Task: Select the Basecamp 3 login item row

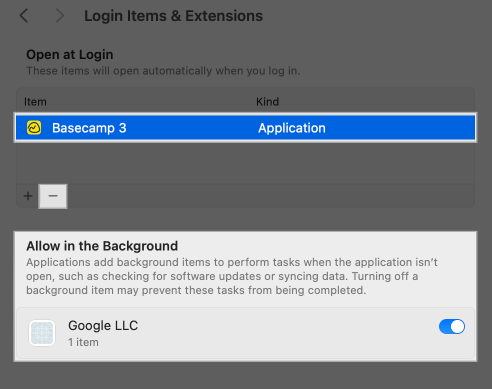Action: [x=245, y=128]
